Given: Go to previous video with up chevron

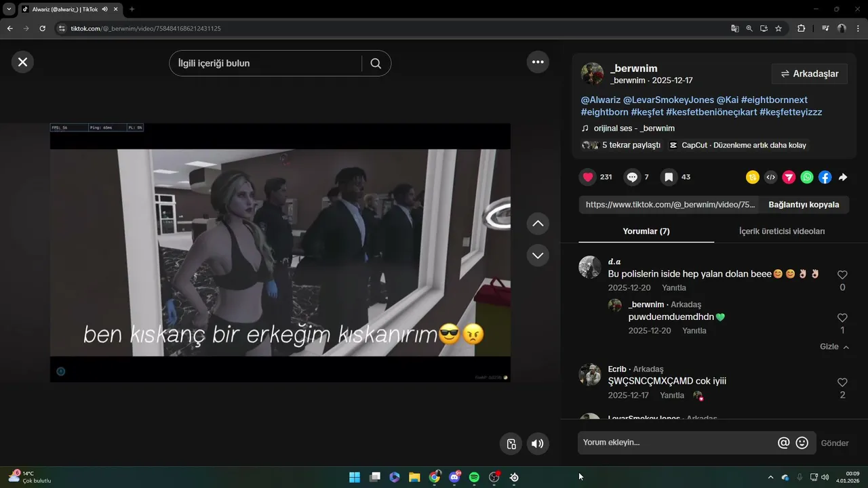Looking at the screenshot, I should pyautogui.click(x=538, y=223).
